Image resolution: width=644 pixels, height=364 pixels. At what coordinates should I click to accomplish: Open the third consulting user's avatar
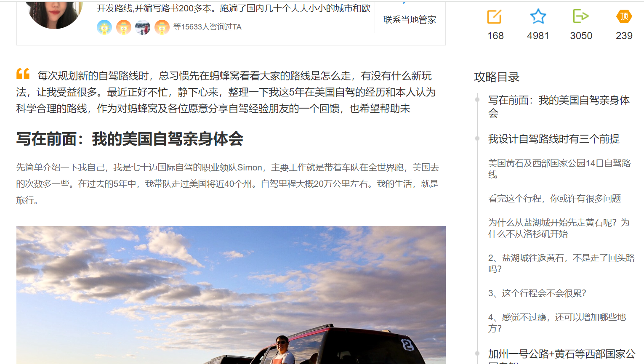point(143,27)
